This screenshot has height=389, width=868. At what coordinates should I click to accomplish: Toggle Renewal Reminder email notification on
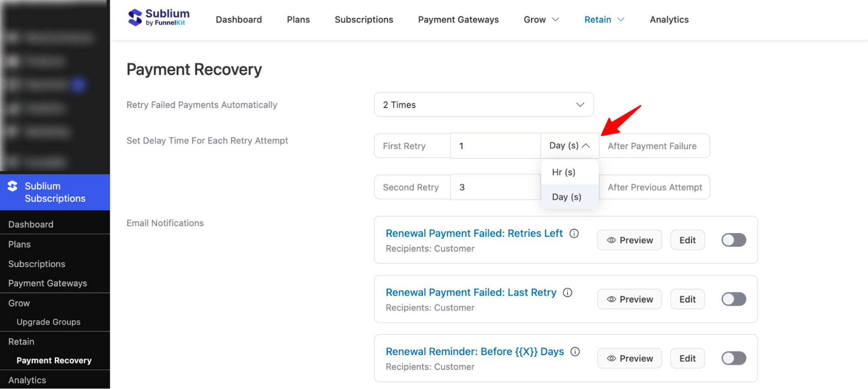[733, 358]
